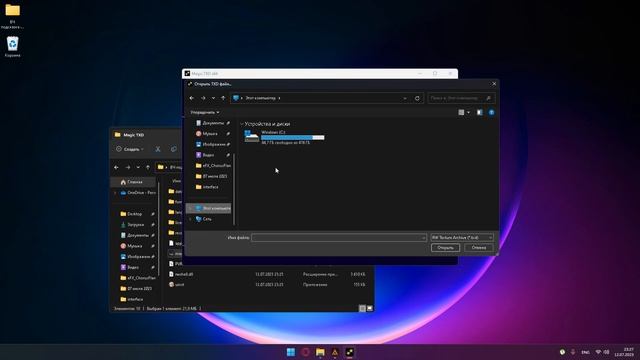The height and width of the screenshot is (360, 640).
Task: Go forward in the Open TXD dialog
Action: [x=203, y=98]
